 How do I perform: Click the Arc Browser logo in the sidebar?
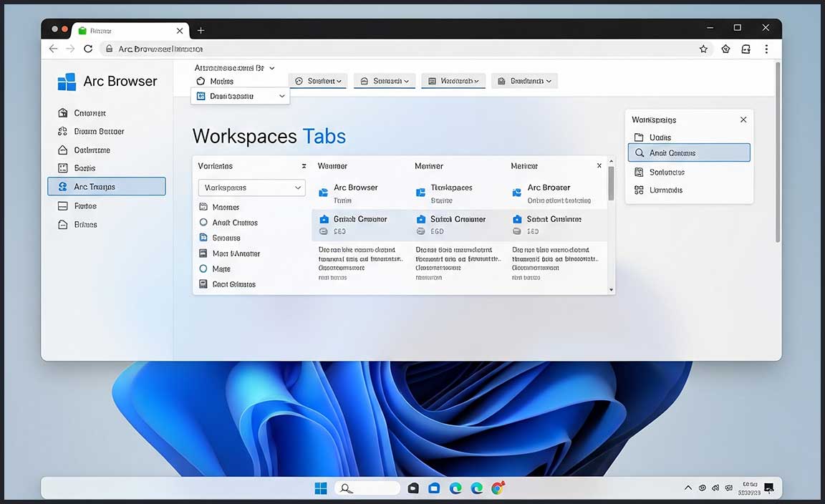pos(67,82)
